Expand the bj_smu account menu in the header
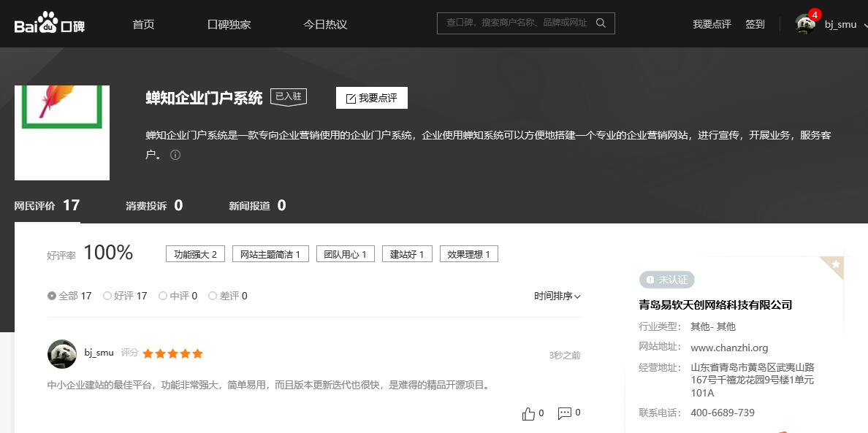Image resolution: width=868 pixels, height=433 pixels. [x=865, y=24]
